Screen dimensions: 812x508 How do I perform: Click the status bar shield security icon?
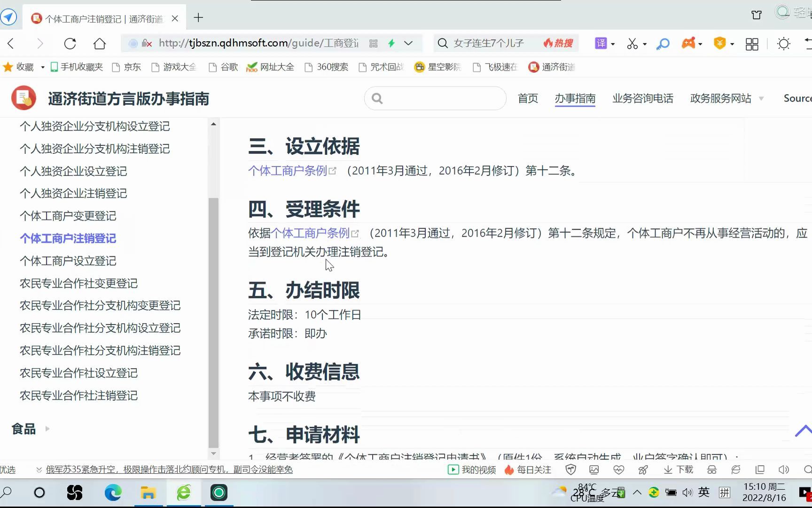click(570, 469)
